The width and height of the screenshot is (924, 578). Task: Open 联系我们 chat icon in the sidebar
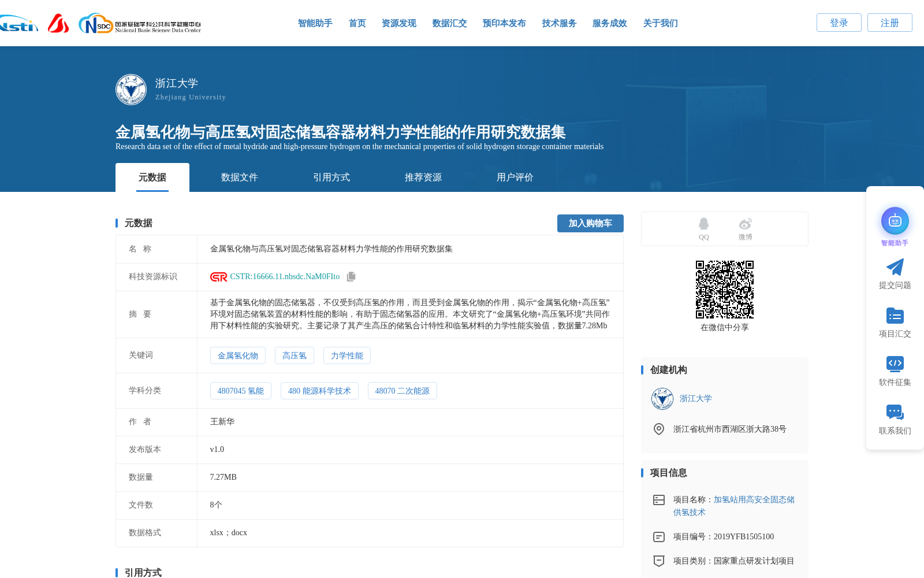(x=895, y=412)
